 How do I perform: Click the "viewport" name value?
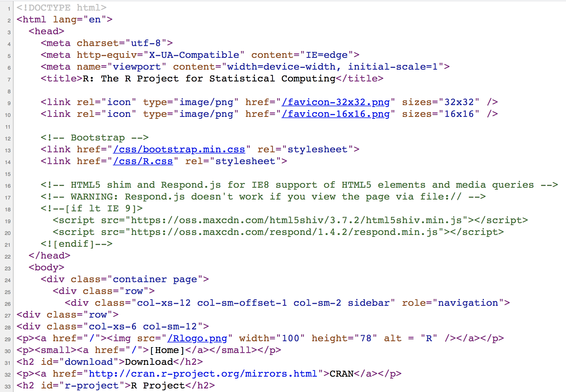137,67
